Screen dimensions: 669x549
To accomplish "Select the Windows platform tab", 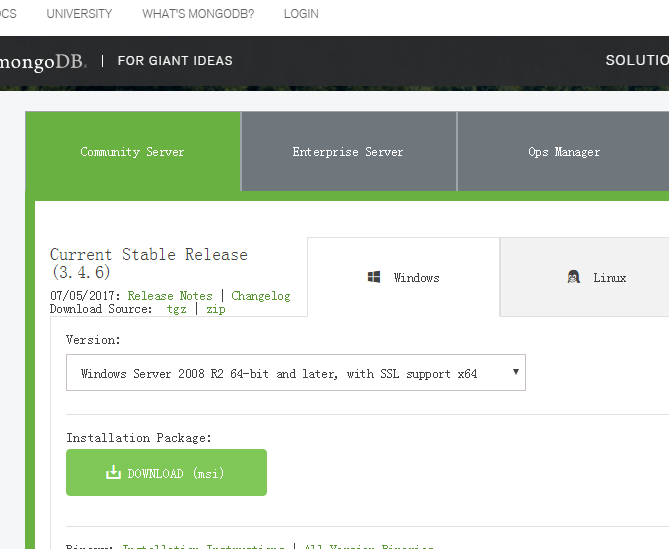I will (403, 277).
